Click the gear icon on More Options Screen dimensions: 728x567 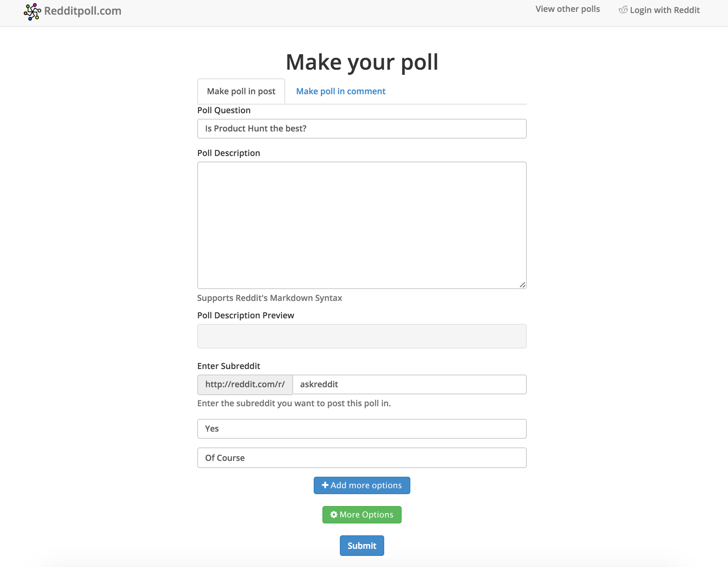[x=334, y=514]
